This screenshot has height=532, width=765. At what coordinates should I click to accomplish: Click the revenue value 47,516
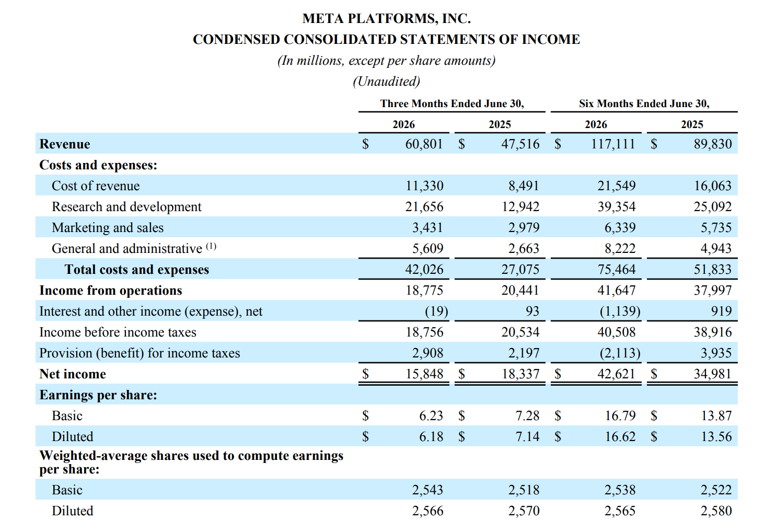(520, 144)
